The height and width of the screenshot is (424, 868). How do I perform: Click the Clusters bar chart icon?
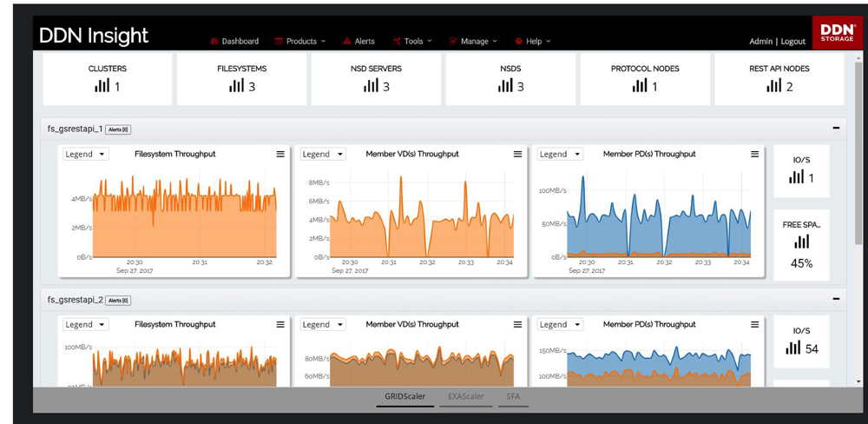click(x=102, y=85)
